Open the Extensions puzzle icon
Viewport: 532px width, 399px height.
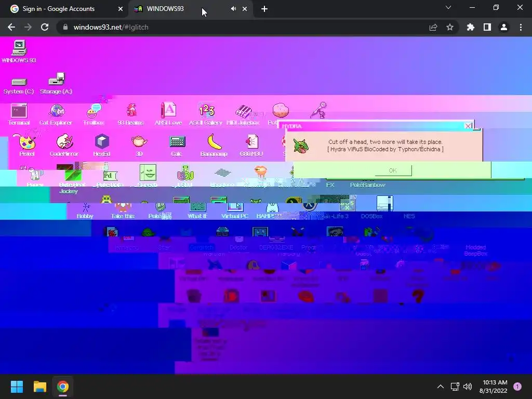471,27
